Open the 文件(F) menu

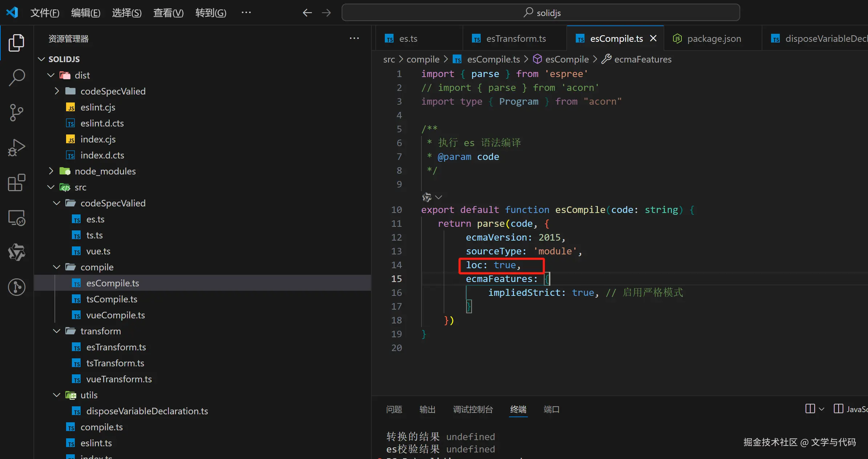coord(45,13)
